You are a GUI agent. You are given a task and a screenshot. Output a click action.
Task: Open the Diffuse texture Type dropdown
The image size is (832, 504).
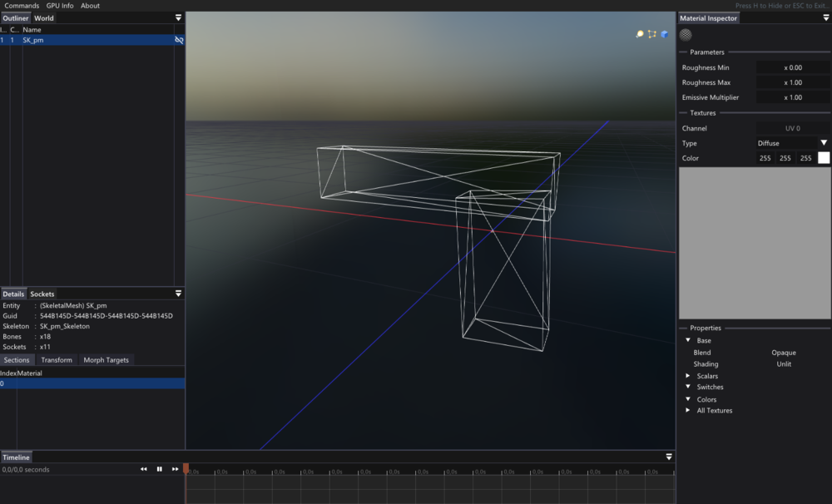[792, 143]
